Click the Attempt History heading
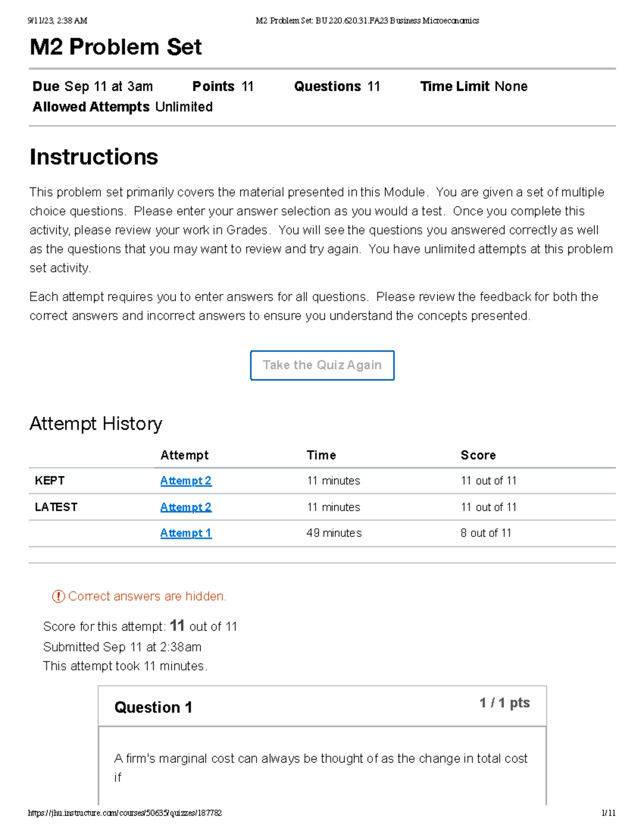The width and height of the screenshot is (644, 834). (96, 424)
